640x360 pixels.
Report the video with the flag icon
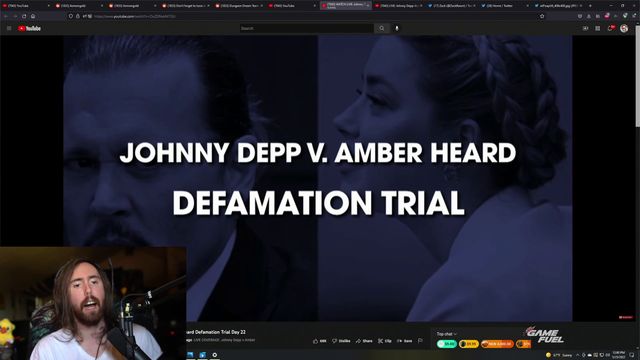click(x=420, y=341)
